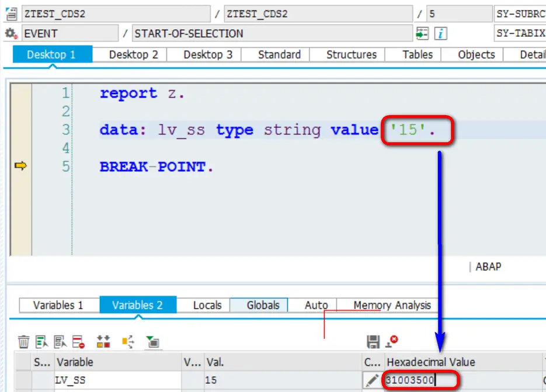Open the Variables 1 tab
The width and height of the screenshot is (546, 392).
click(58, 305)
